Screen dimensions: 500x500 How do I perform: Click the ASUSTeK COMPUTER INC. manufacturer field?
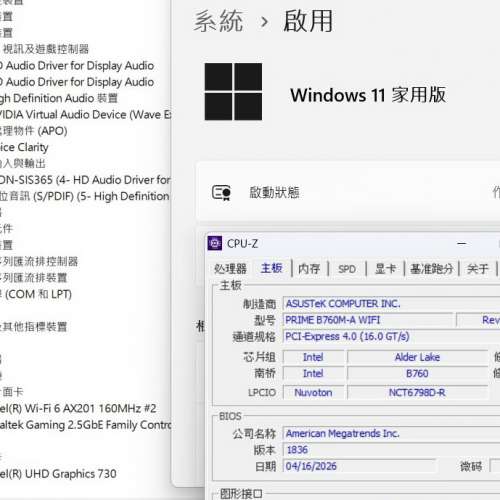pyautogui.click(x=391, y=304)
